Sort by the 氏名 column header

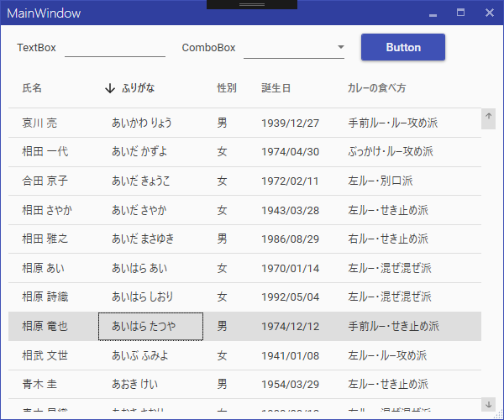tap(32, 88)
